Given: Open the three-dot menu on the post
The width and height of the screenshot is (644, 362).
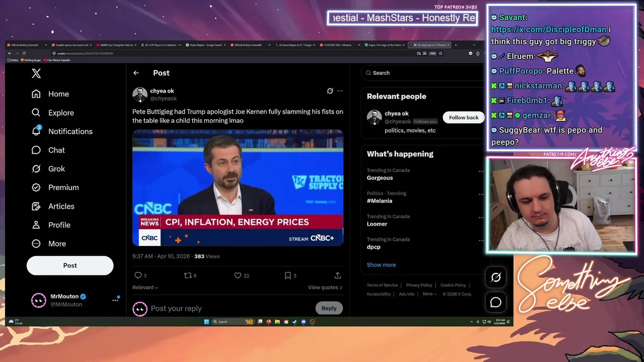Looking at the screenshot, I should 340,91.
